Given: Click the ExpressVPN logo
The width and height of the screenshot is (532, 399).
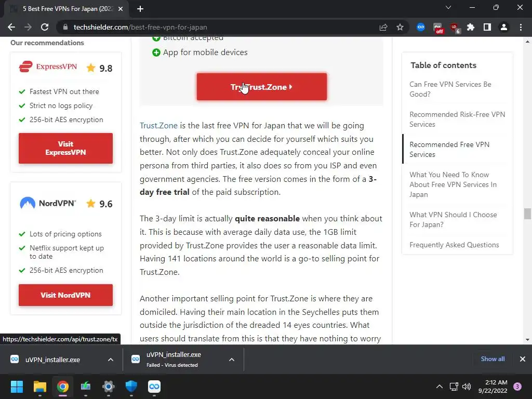Looking at the screenshot, I should 48,66.
